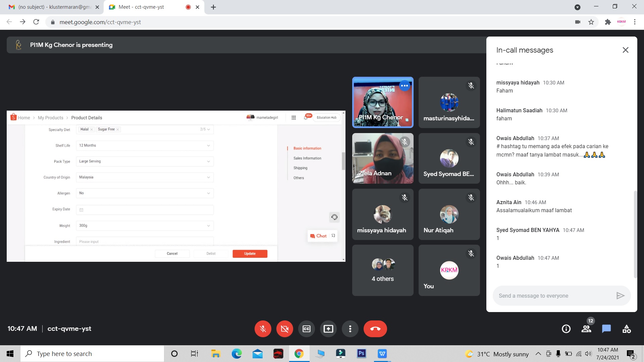Viewport: 644px width, 362px height.
Task: Click the Present now icon
Action: [x=328, y=329]
